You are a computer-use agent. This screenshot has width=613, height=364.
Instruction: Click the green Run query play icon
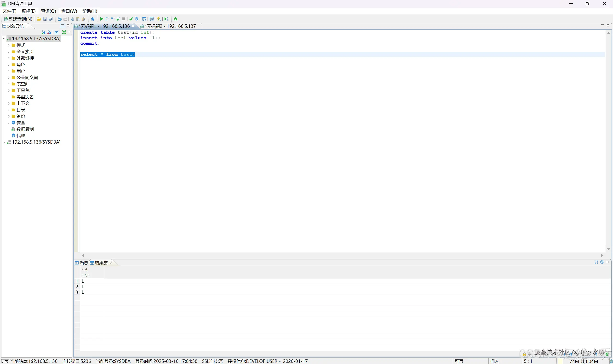coord(102,19)
